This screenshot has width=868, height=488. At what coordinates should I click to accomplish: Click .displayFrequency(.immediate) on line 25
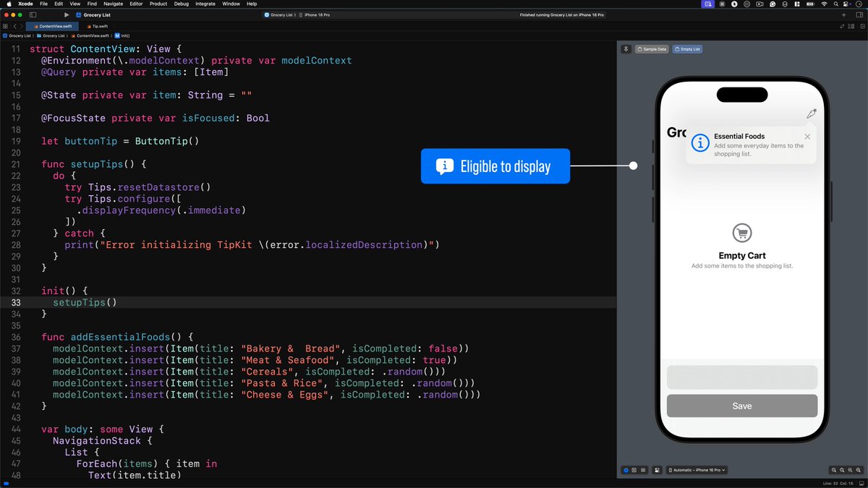[161, 210]
